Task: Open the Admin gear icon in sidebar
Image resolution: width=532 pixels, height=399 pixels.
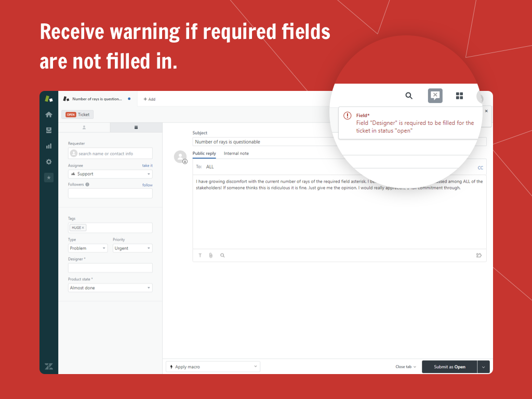Action: pyautogui.click(x=49, y=162)
